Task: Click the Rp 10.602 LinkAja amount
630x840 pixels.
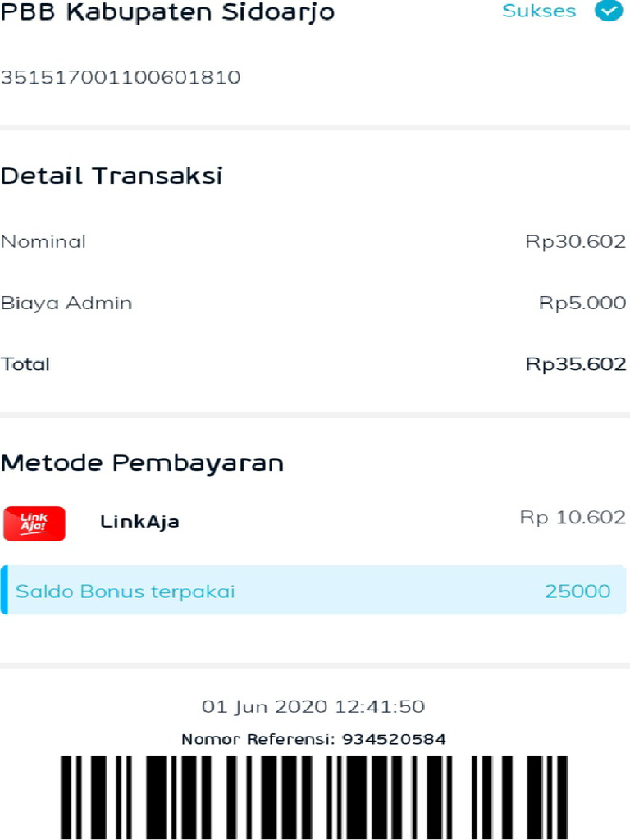Action: [573, 518]
